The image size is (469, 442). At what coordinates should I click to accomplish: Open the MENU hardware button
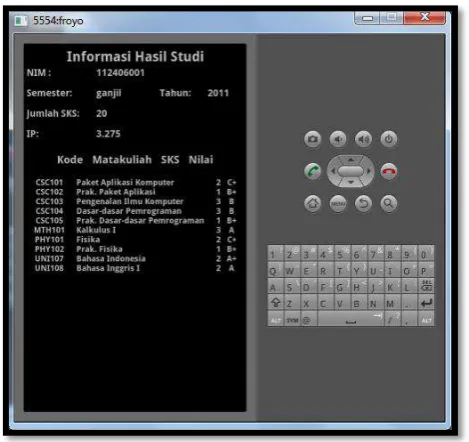[x=338, y=203]
